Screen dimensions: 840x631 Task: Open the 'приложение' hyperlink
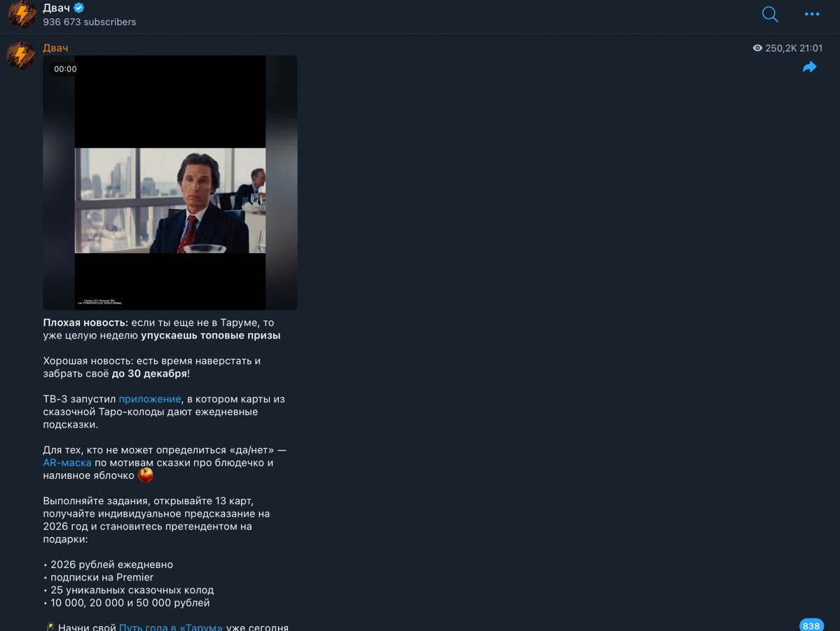coord(150,399)
